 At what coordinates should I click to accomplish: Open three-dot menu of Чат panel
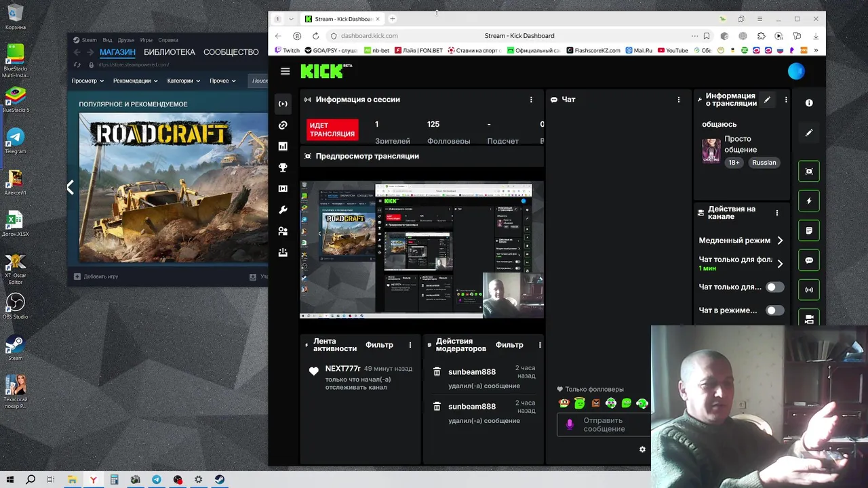click(678, 100)
